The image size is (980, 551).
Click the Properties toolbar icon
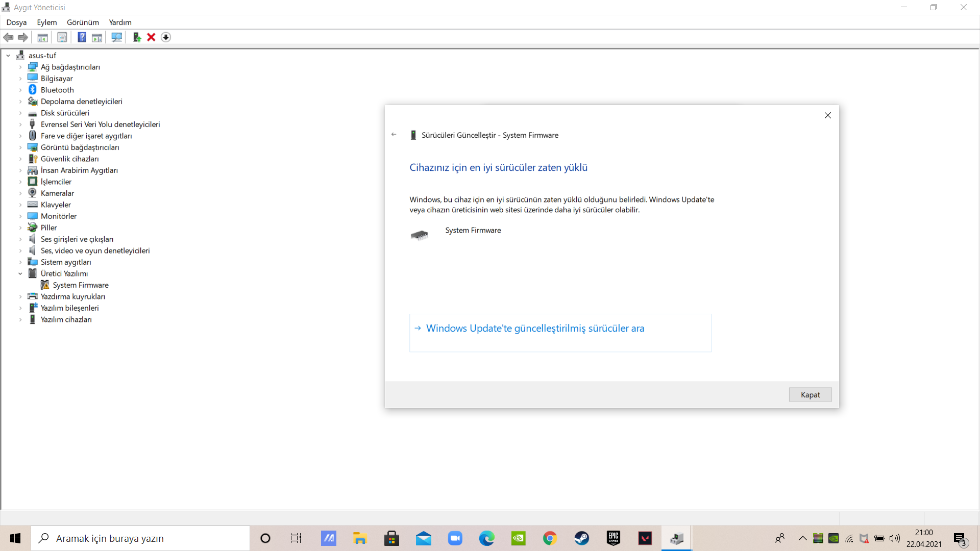click(x=62, y=37)
